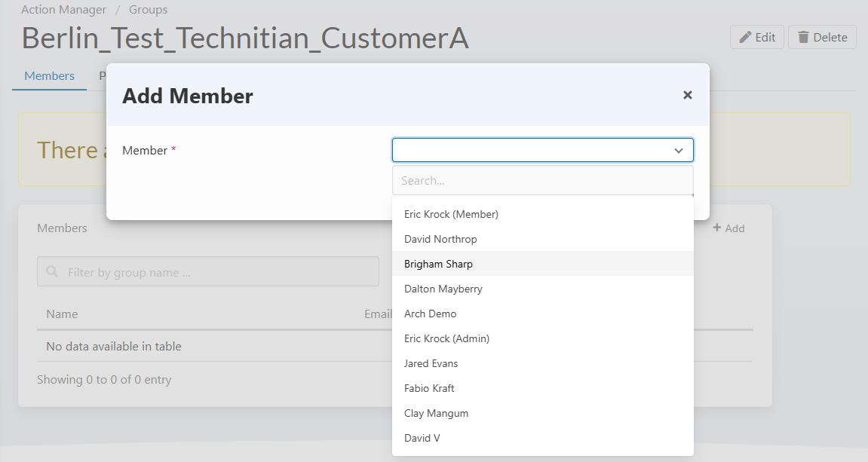Select Eric Krock (Member) from list
Screen dimensions: 868x462
click(451, 214)
